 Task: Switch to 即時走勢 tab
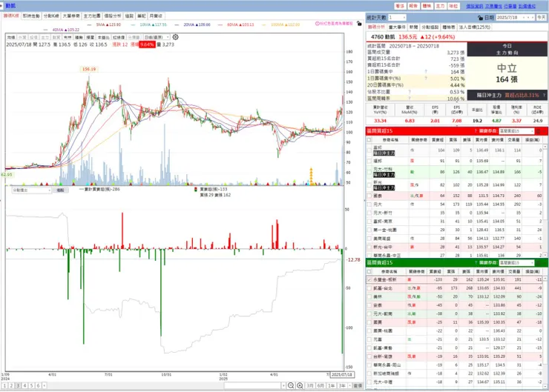(31, 16)
